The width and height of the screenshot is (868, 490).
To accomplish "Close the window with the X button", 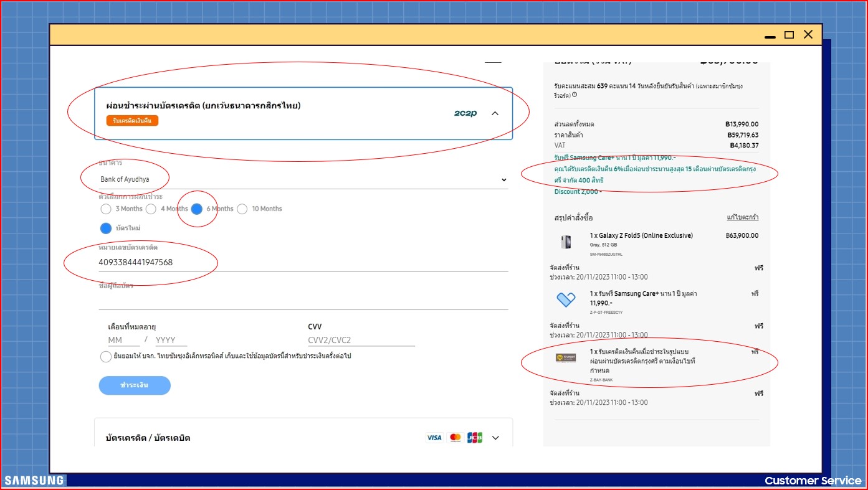I will 808,35.
